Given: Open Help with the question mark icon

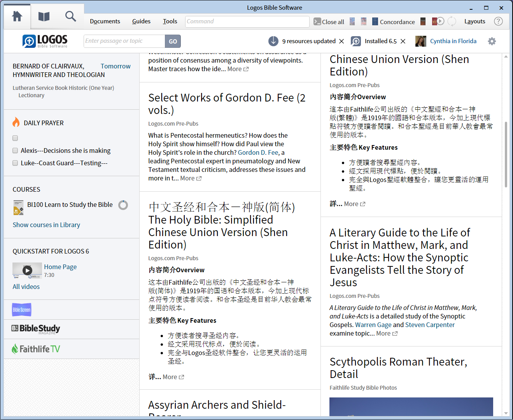Looking at the screenshot, I should pyautogui.click(x=498, y=21).
